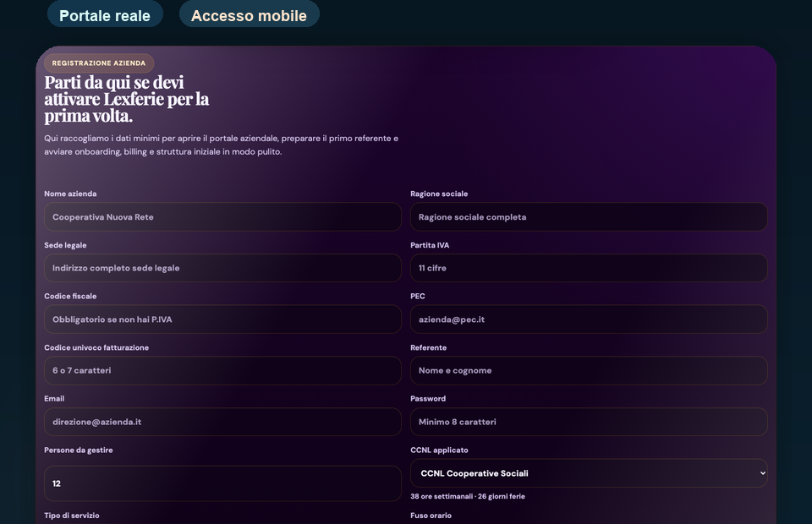This screenshot has height=524, width=812.
Task: Click the Nome azienda field showing Cooperativa Nuova Rete
Action: pos(222,216)
